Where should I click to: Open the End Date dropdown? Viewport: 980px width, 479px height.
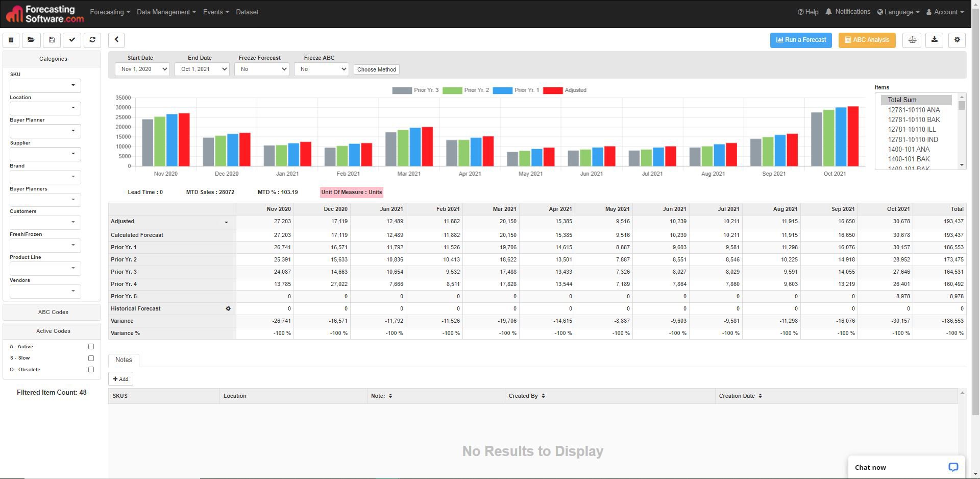coord(202,69)
